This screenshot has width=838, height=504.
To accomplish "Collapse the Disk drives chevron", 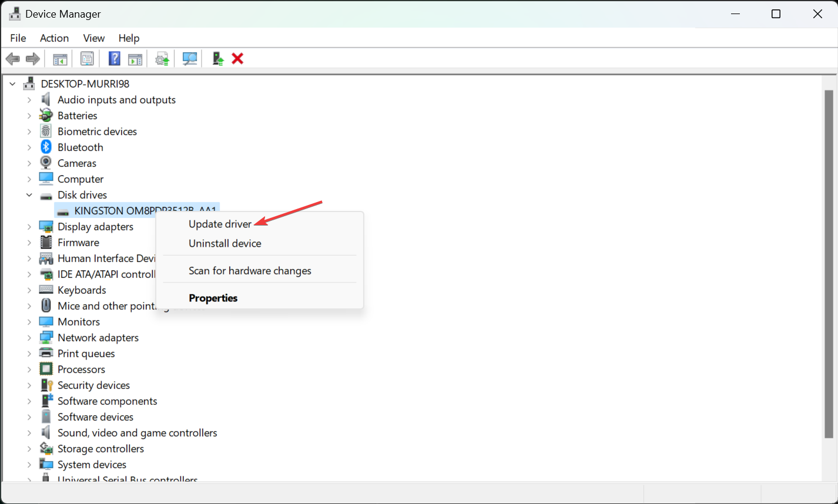I will (x=29, y=195).
